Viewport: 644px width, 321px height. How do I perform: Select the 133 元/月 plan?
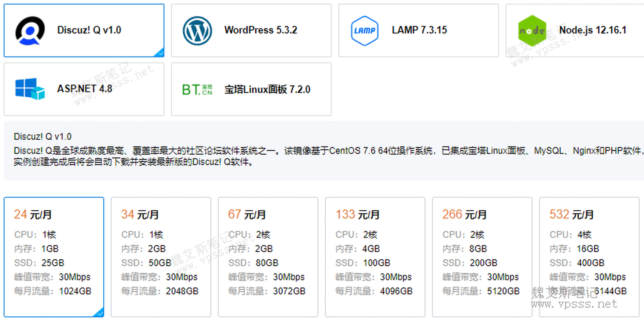375,257
